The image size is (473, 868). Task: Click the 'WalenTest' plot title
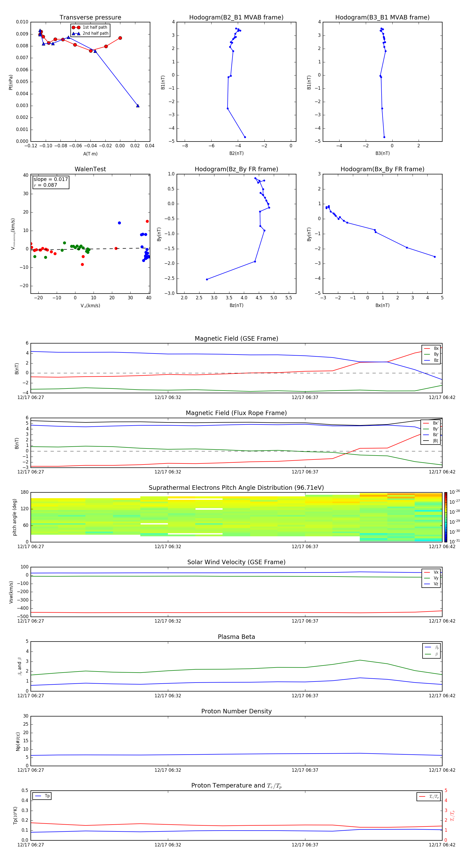pos(90,169)
